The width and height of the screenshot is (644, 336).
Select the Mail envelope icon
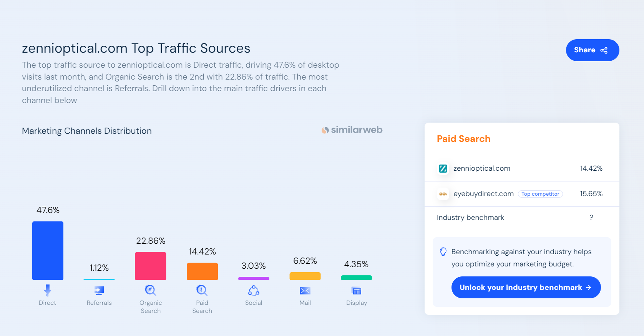(305, 291)
